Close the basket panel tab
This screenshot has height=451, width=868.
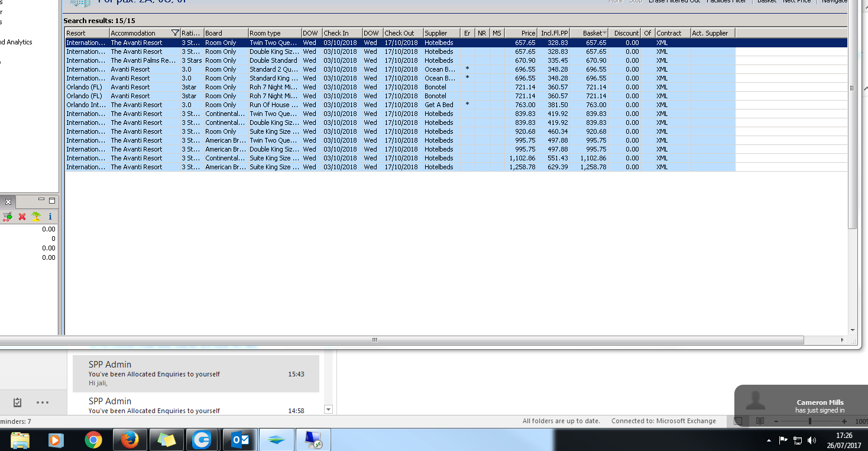point(8,202)
